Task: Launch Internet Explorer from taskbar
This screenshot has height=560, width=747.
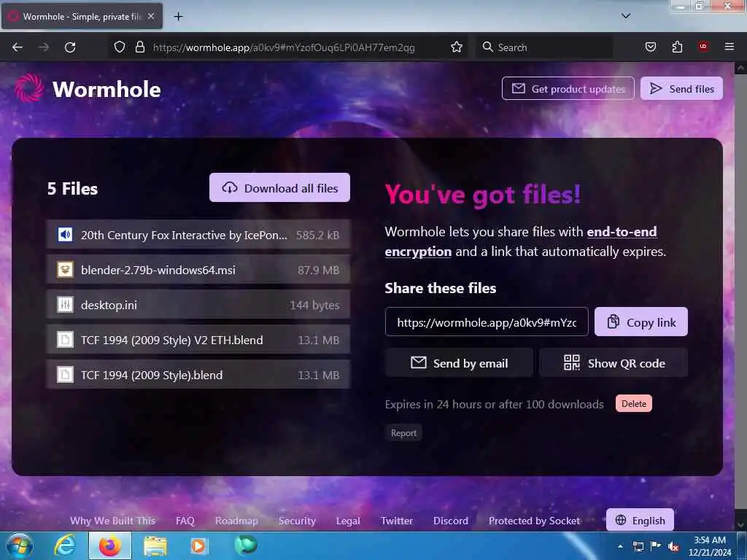Action: (65, 545)
